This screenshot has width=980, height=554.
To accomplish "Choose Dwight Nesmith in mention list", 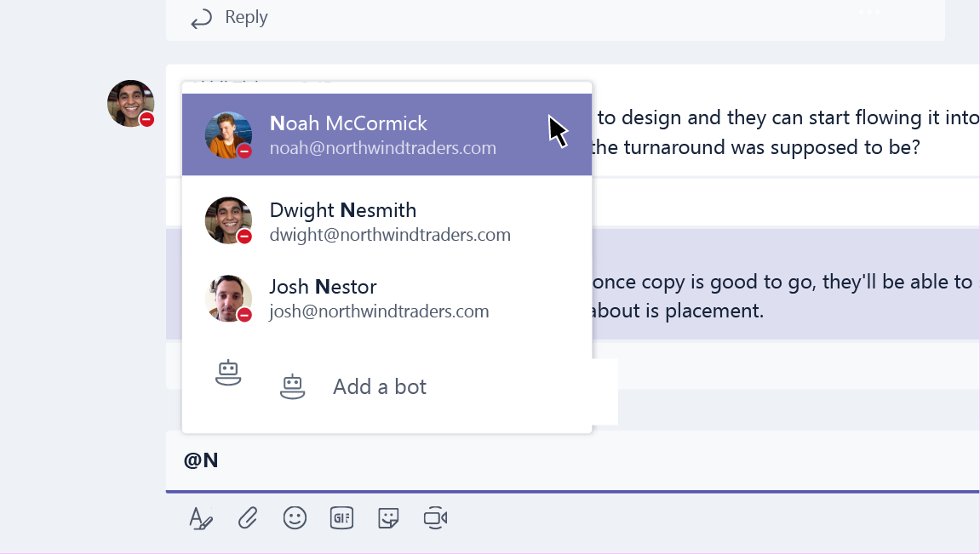I will point(387,221).
